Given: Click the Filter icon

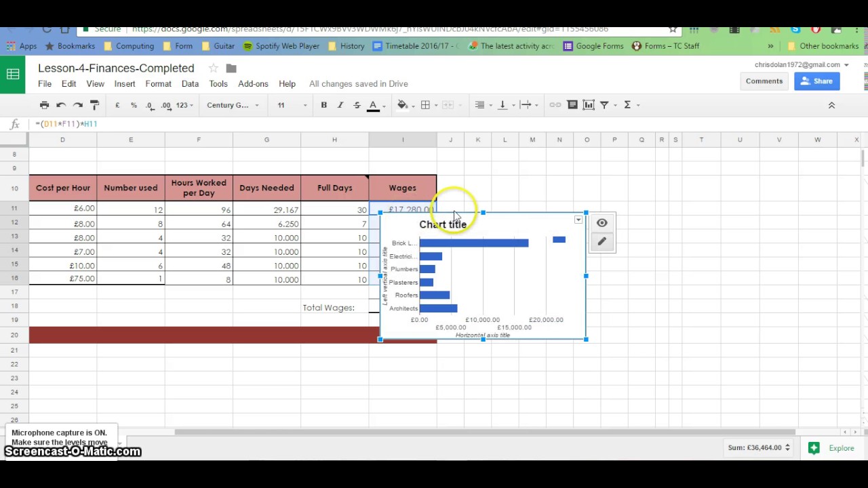Looking at the screenshot, I should [604, 105].
